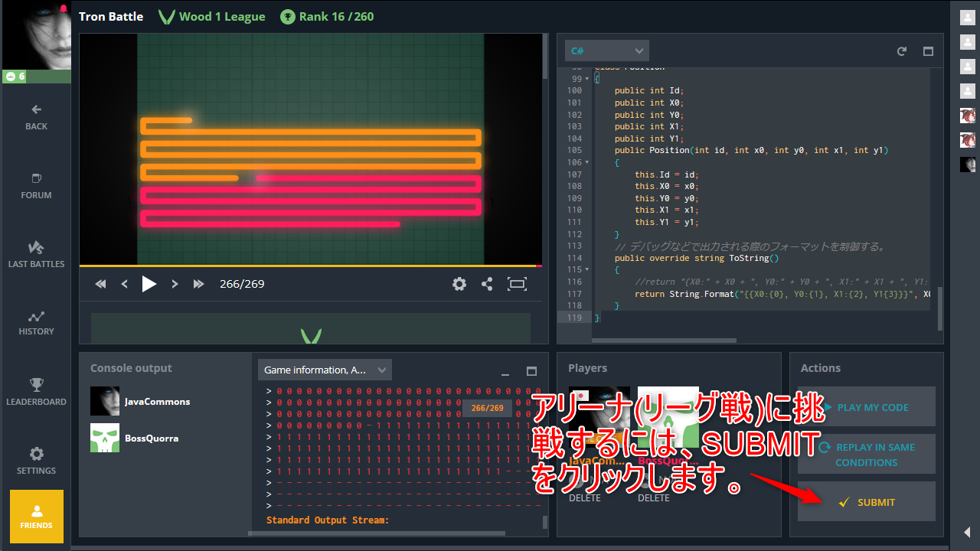This screenshot has width=980, height=551.
Task: Open the C# language dropdown
Action: [x=606, y=51]
